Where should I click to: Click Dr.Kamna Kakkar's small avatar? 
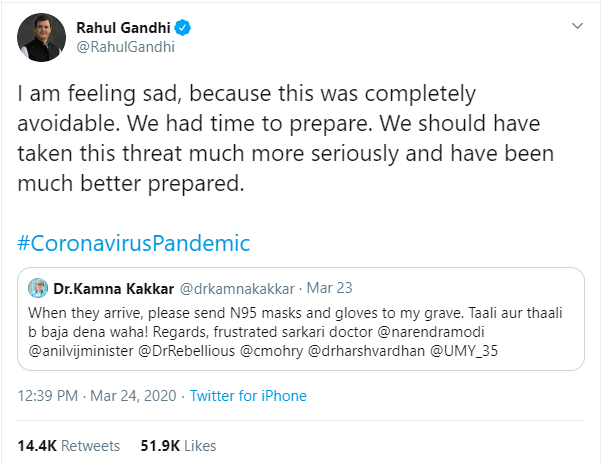pyautogui.click(x=39, y=288)
